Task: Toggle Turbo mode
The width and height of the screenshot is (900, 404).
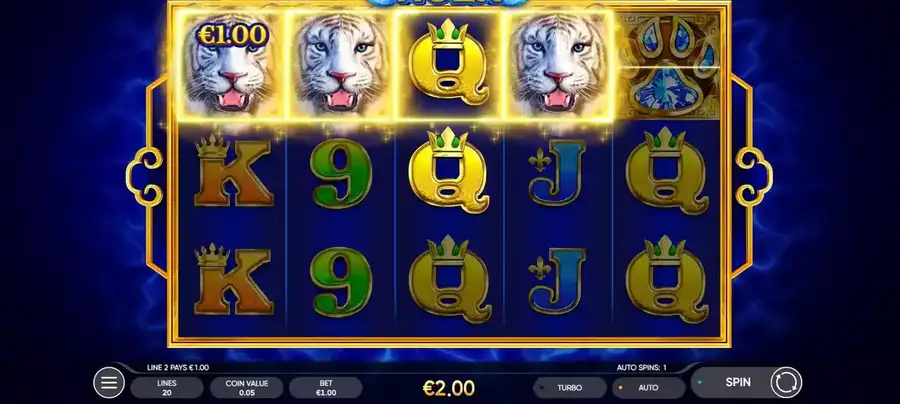Action: [569, 388]
